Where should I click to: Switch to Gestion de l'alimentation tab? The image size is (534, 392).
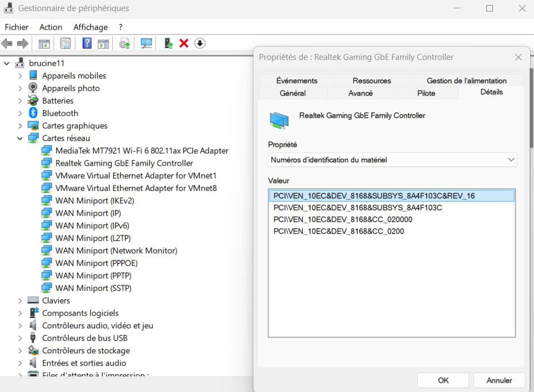coord(467,81)
